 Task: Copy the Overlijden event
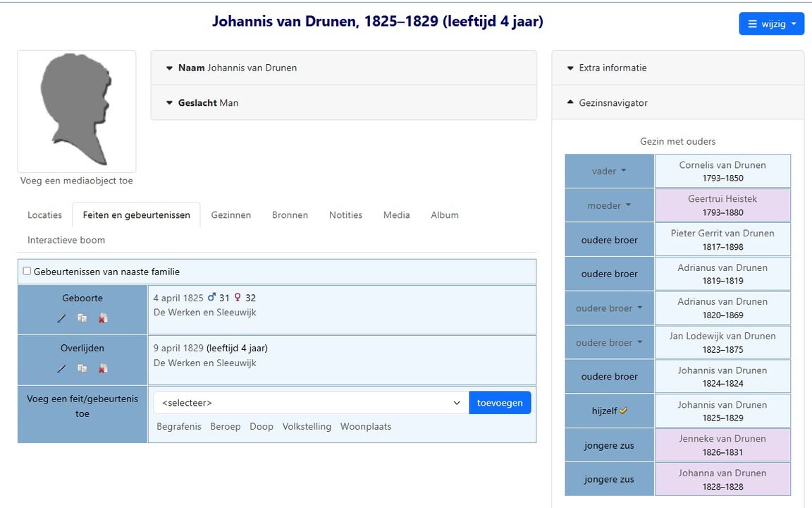[x=82, y=369]
